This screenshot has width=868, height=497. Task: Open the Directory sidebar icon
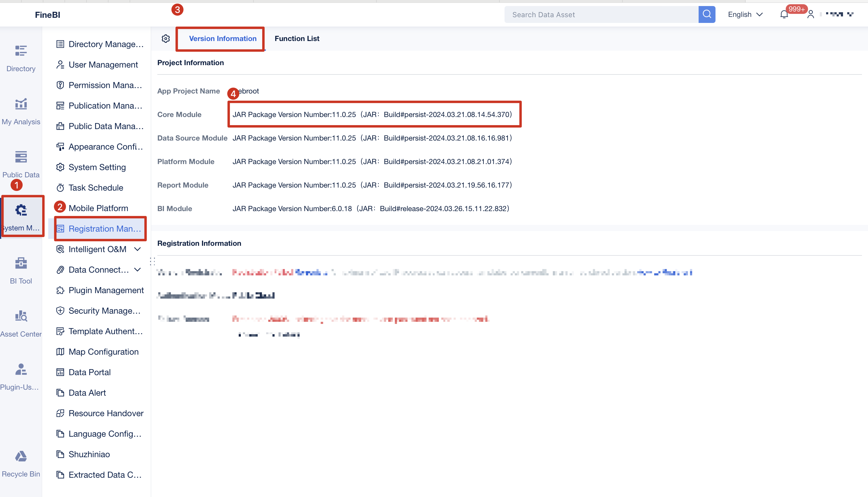click(x=21, y=51)
